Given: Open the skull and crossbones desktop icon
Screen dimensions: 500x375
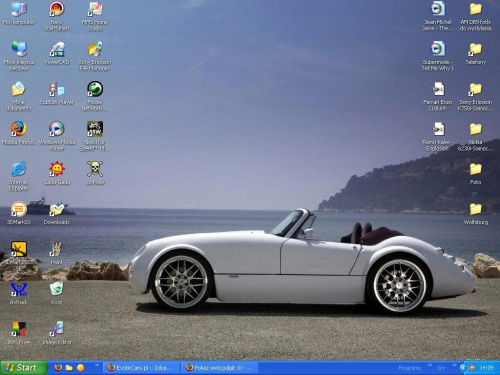Looking at the screenshot, I should (95, 169).
